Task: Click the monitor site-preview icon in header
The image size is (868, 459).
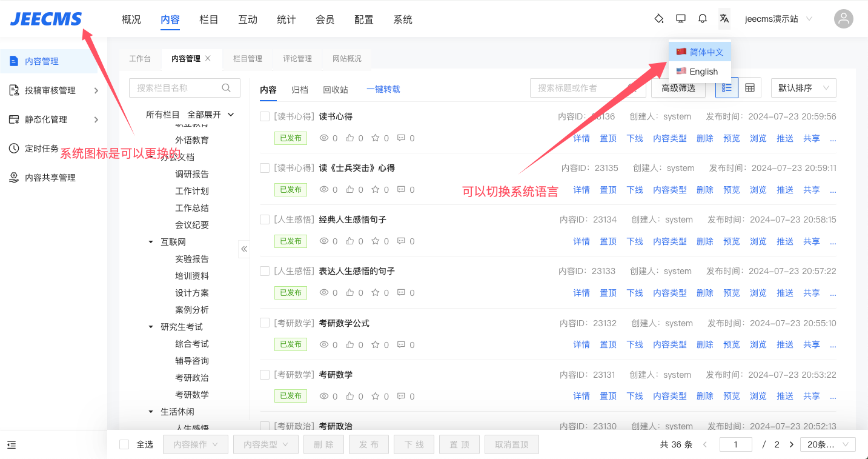Action: pyautogui.click(x=680, y=18)
